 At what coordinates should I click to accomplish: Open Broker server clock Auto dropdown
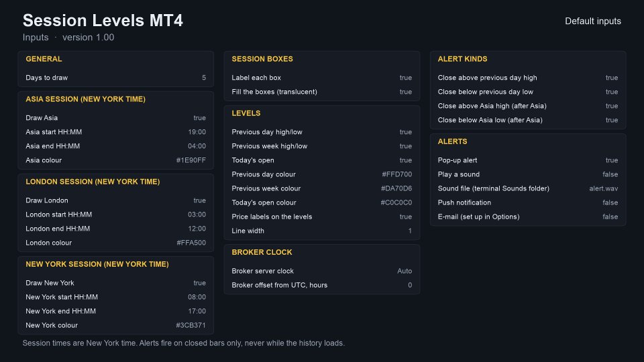click(404, 271)
